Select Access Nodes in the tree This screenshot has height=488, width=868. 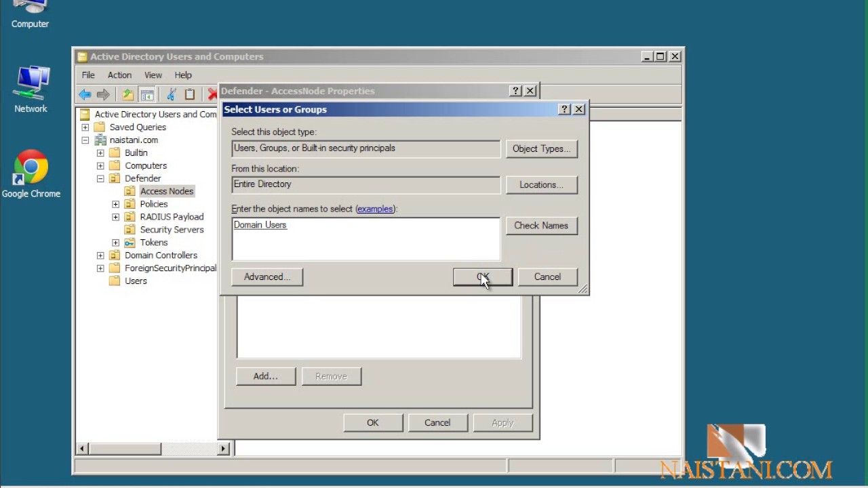point(167,192)
